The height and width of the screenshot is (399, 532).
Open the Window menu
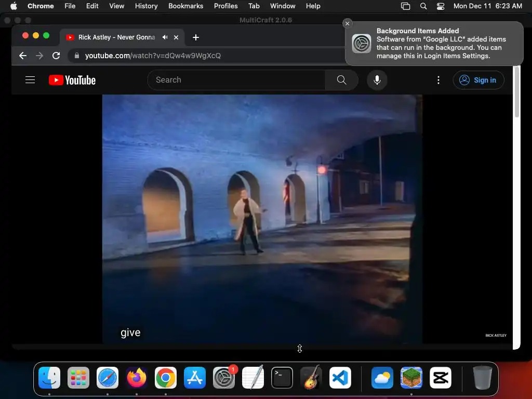click(283, 6)
